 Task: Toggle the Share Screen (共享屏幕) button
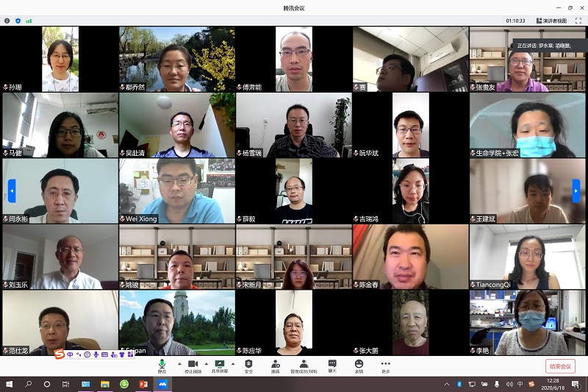click(219, 365)
